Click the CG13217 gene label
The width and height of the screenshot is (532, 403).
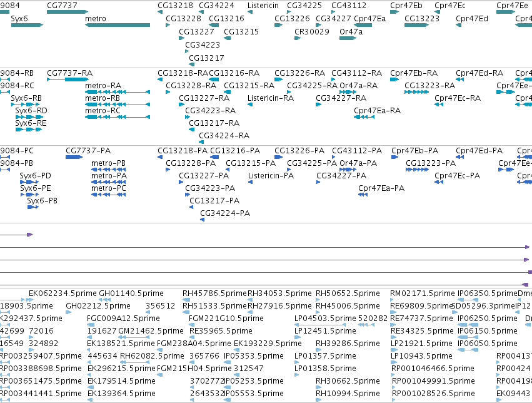(x=206, y=58)
